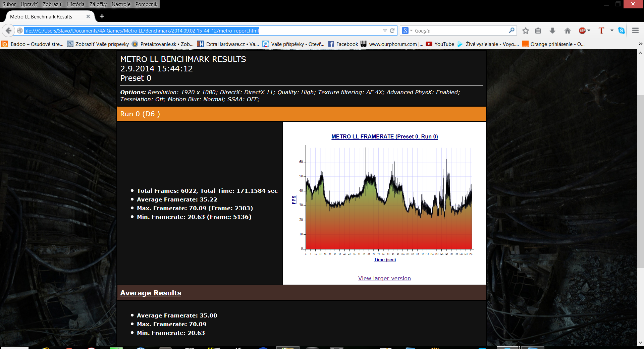Screen dimensions: 644x349
Task: Click the Time (sec) axis label
Action: [385, 260]
